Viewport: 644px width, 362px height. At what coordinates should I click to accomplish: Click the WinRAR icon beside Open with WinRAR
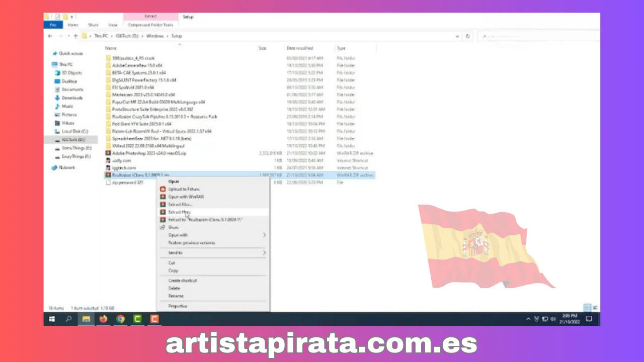[163, 197]
